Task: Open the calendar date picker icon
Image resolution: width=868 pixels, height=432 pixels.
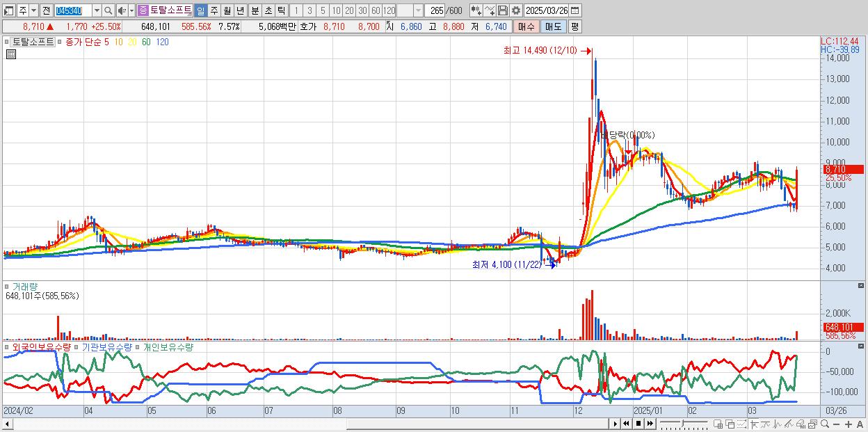Action: click(x=575, y=10)
